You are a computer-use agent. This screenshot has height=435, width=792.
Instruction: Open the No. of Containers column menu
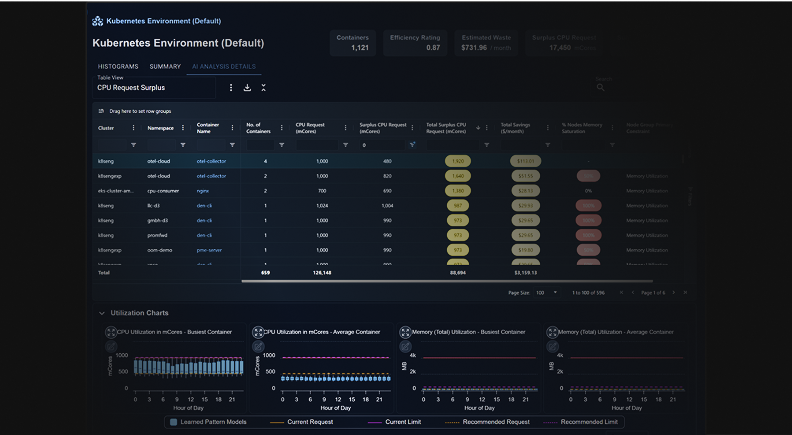[281, 128]
